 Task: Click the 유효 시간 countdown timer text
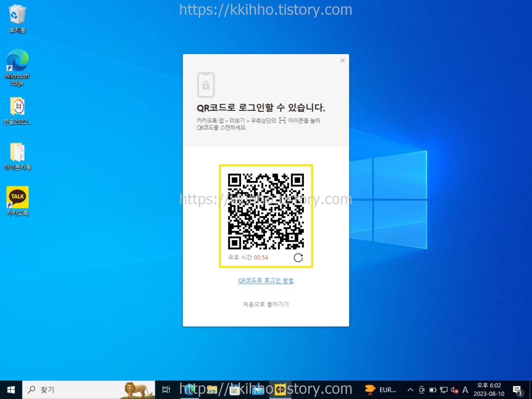(x=248, y=258)
